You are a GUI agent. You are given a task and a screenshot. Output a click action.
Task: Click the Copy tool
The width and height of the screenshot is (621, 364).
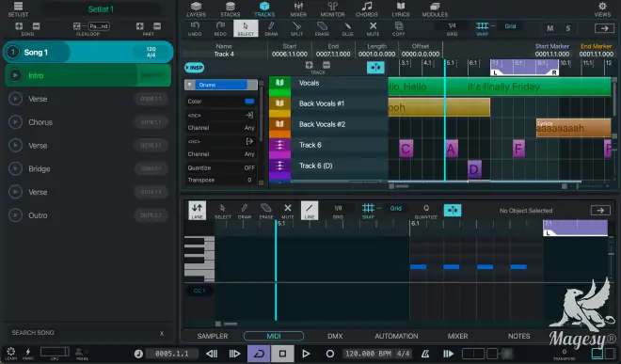click(x=398, y=29)
